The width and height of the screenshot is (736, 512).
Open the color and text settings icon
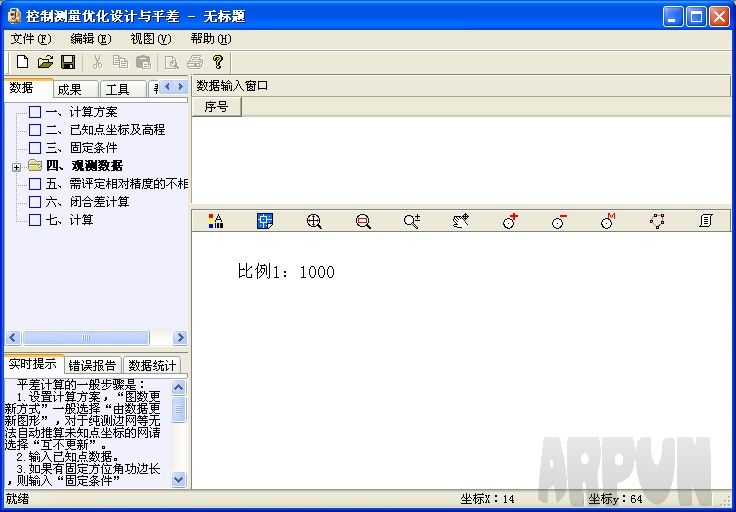[216, 221]
